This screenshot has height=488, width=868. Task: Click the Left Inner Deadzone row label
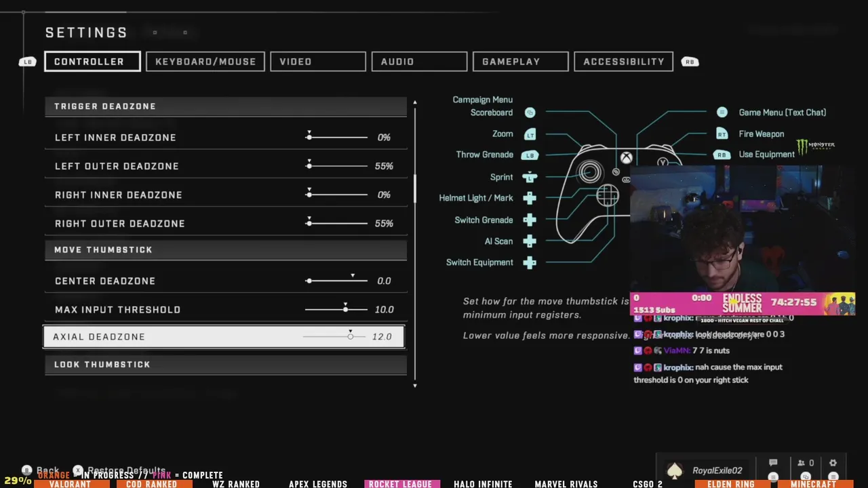click(115, 138)
